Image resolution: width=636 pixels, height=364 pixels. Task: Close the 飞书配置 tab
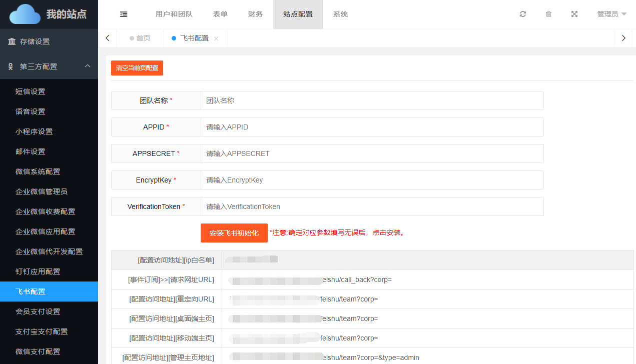coord(216,38)
